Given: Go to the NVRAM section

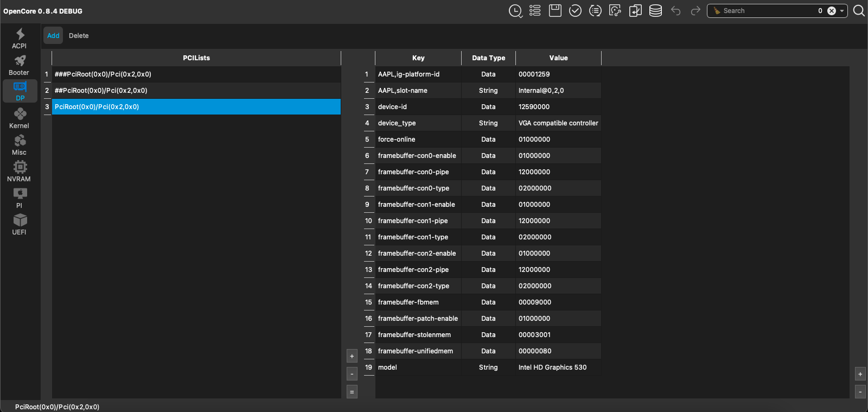Looking at the screenshot, I should pyautogui.click(x=20, y=172).
